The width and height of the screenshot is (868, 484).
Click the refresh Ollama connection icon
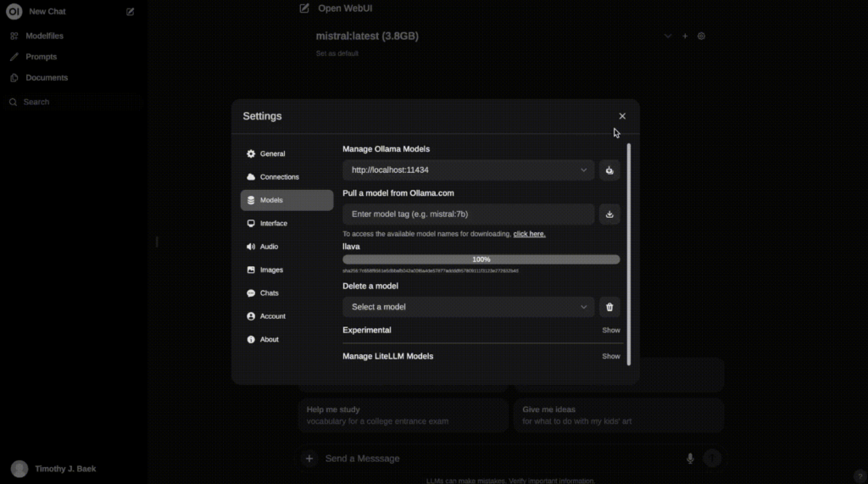(609, 170)
